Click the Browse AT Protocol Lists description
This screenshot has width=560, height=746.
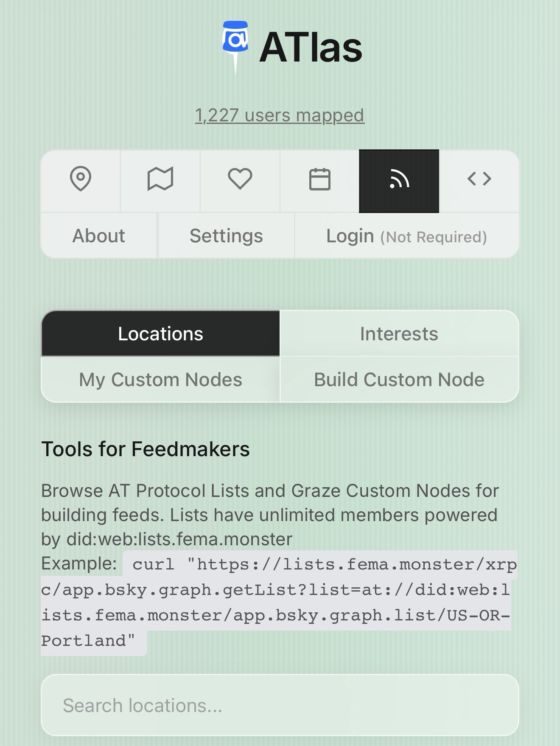pyautogui.click(x=270, y=515)
